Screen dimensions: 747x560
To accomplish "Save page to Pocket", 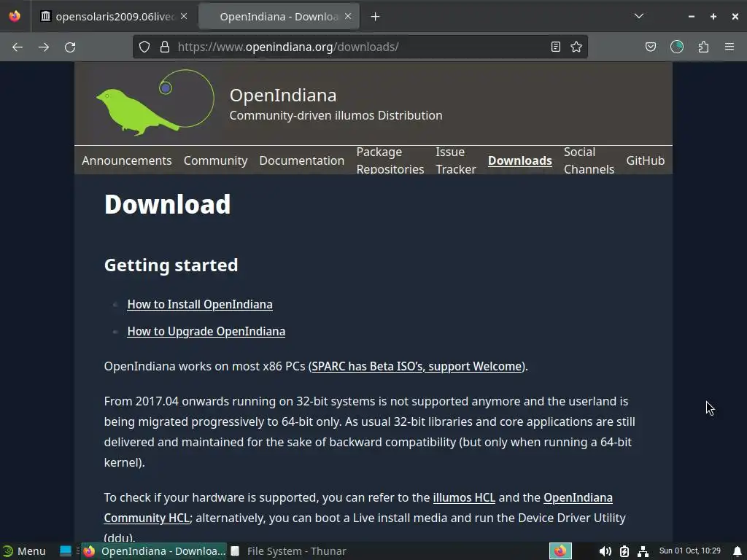I will click(651, 47).
